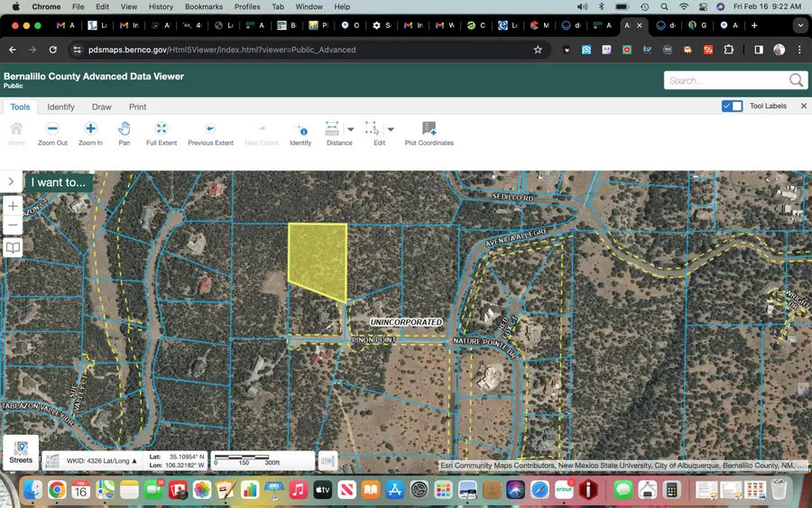The height and width of the screenshot is (508, 812).
Task: Open Plot Coordinates tool
Action: 429,134
